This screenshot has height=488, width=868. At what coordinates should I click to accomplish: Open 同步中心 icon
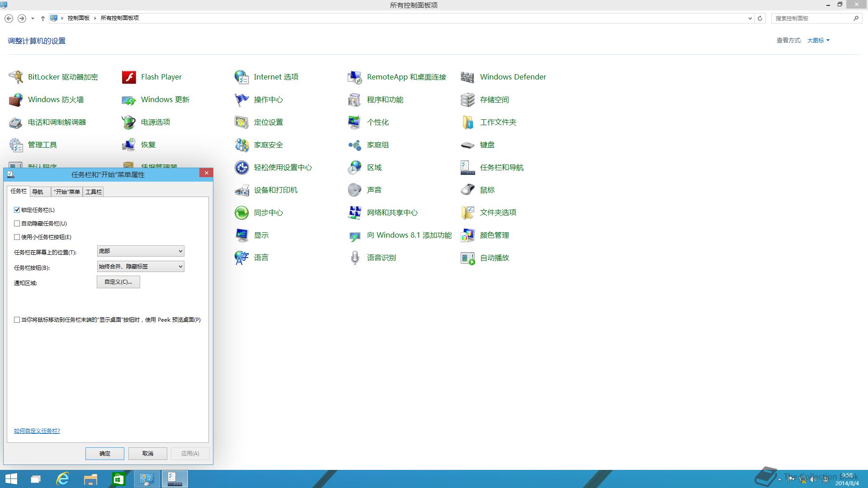pyautogui.click(x=242, y=213)
